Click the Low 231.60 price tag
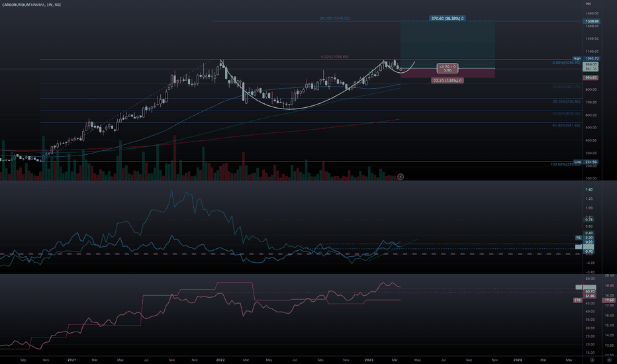 585,161
